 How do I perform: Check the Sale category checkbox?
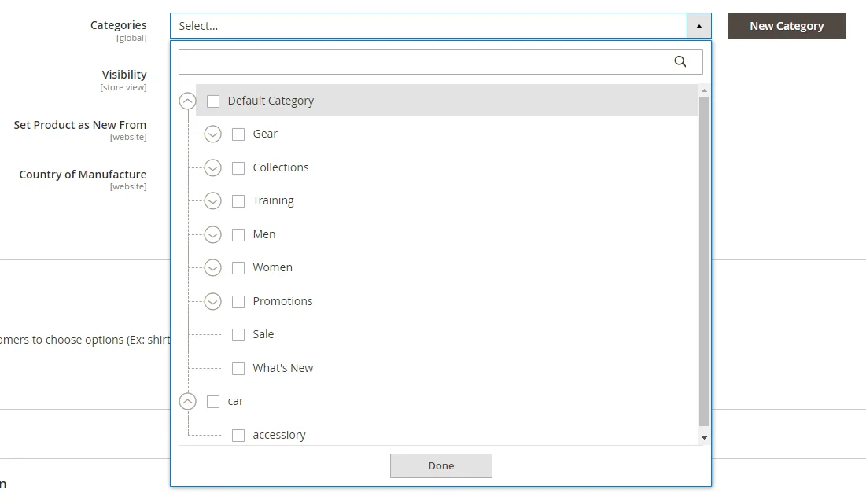238,335
